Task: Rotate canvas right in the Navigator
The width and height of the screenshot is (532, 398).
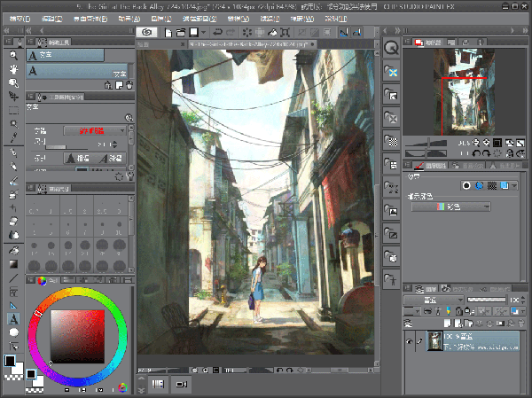Action: (486, 153)
